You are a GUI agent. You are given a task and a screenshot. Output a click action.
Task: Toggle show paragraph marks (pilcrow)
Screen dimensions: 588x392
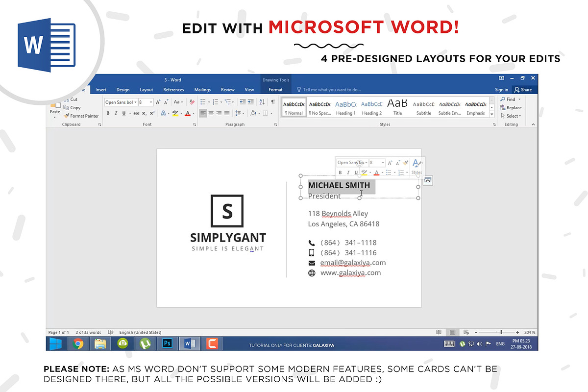tap(273, 102)
